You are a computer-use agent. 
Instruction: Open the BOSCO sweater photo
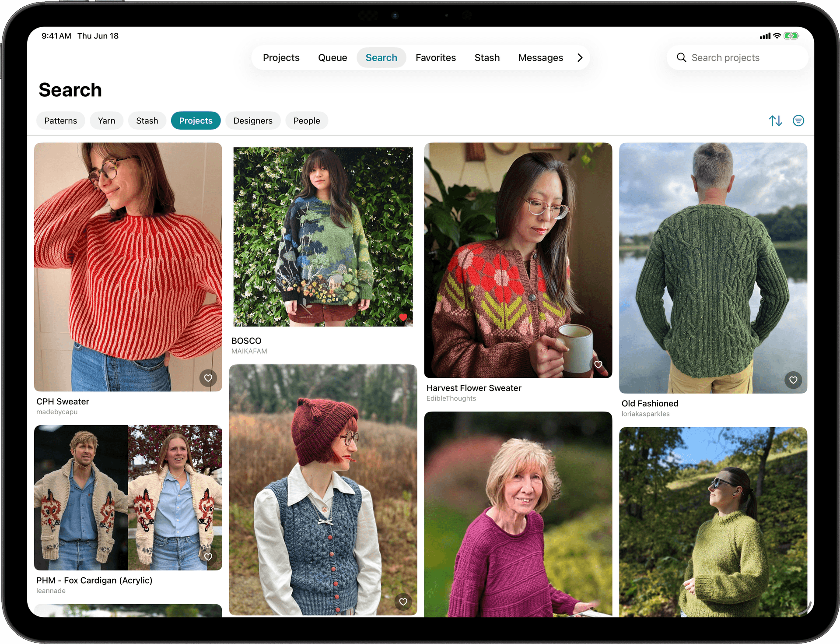(323, 237)
